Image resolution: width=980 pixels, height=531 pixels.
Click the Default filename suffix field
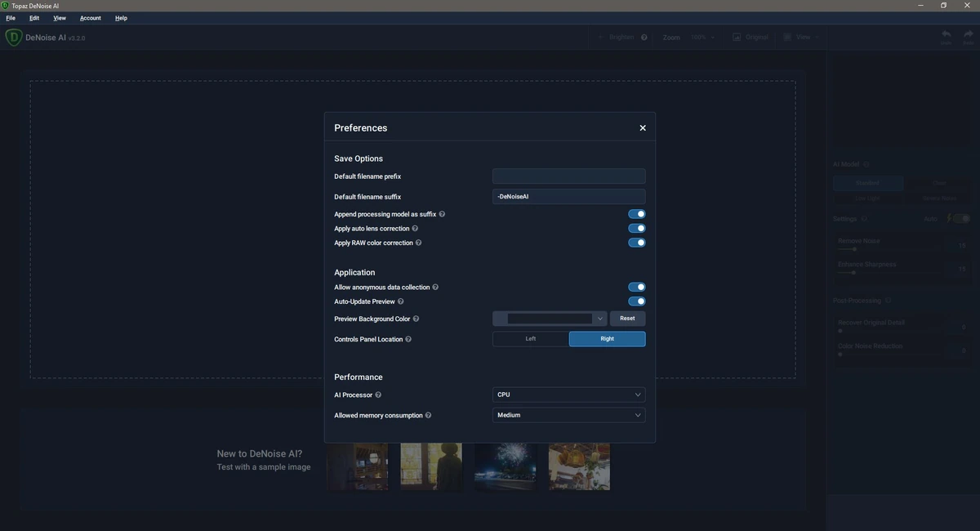569,197
